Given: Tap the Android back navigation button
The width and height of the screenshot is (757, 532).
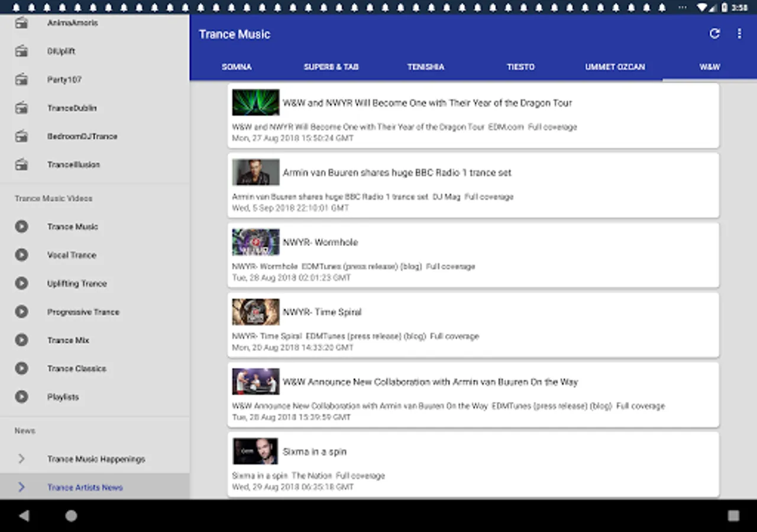Looking at the screenshot, I should 24,515.
